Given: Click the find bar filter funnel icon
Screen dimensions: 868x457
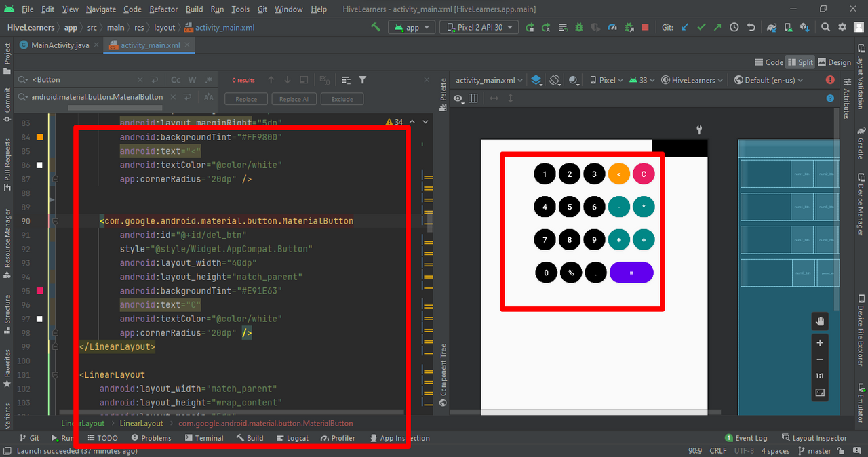Looking at the screenshot, I should 363,80.
